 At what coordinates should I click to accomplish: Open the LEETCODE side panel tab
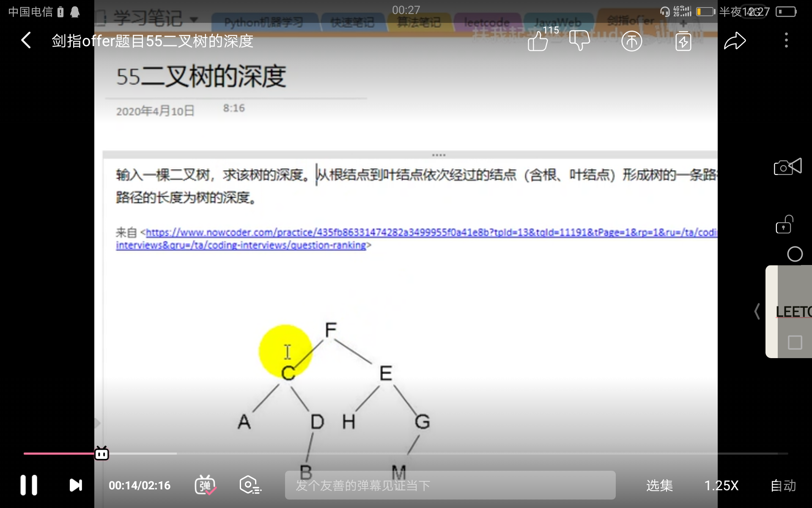coord(793,312)
